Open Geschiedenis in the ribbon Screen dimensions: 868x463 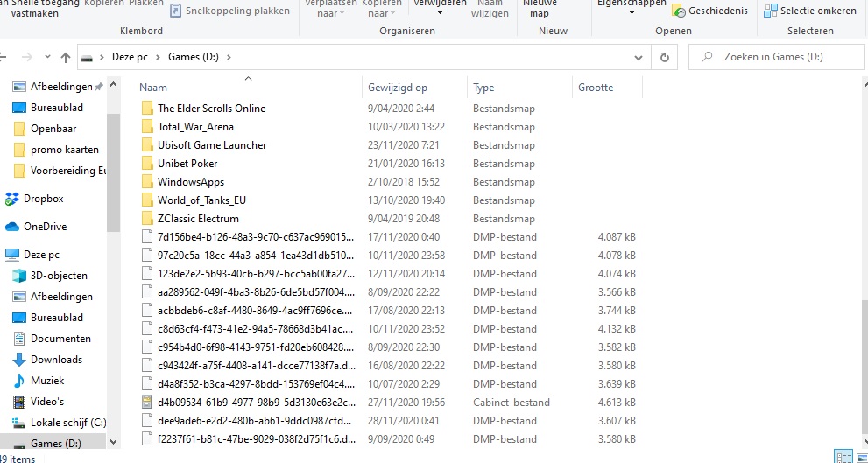click(710, 11)
